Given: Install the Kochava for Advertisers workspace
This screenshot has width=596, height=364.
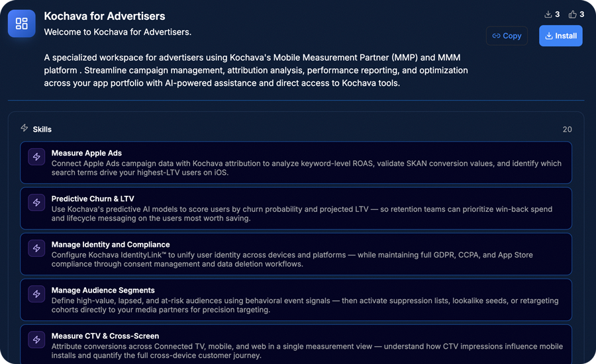Looking at the screenshot, I should tap(561, 36).
